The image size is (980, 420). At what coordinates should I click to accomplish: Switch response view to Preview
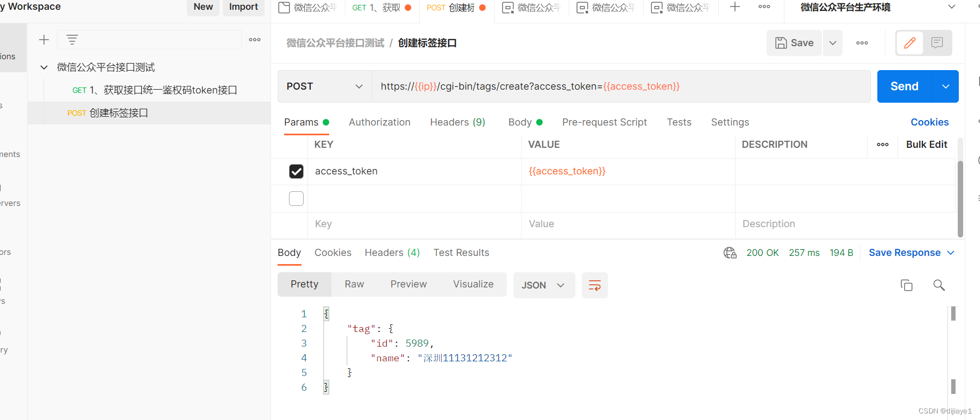coord(409,284)
